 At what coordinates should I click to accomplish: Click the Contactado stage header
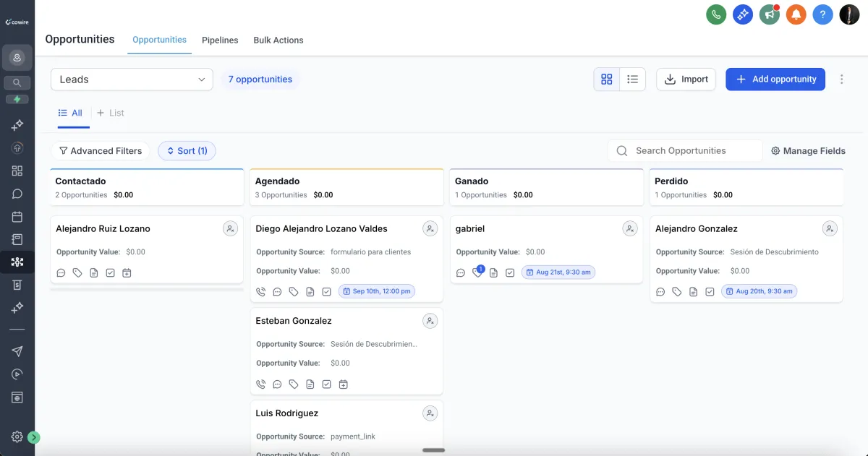[x=147, y=187]
